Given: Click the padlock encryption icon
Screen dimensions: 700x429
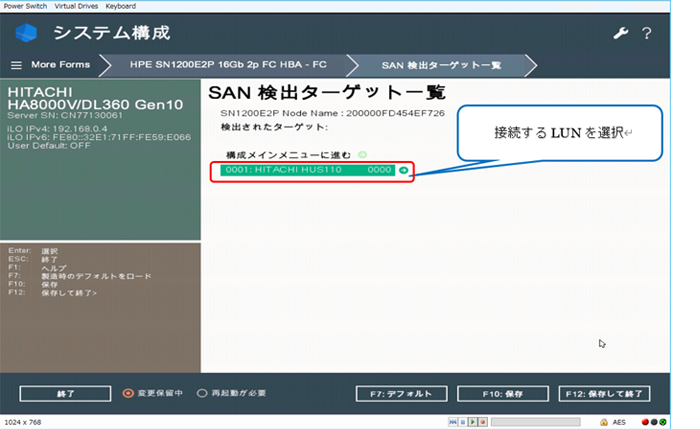Looking at the screenshot, I should point(604,422).
